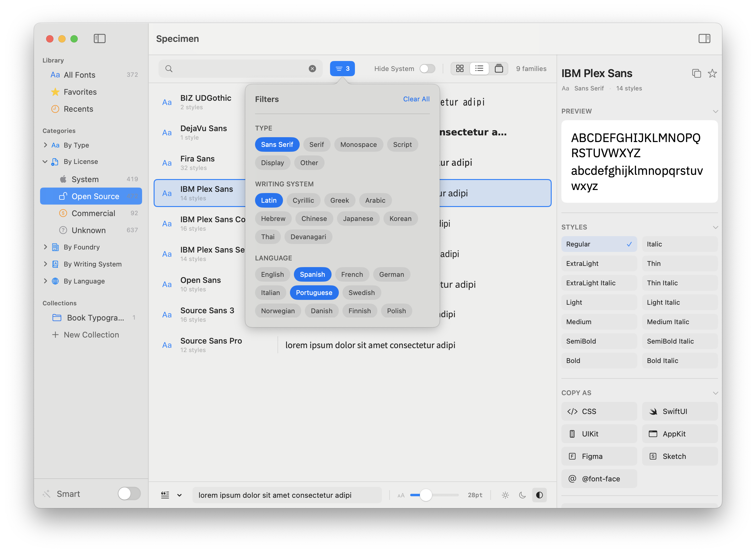Copy the IBM Plex Sans font name
Viewport: 756px width, 553px height.
[x=697, y=73]
